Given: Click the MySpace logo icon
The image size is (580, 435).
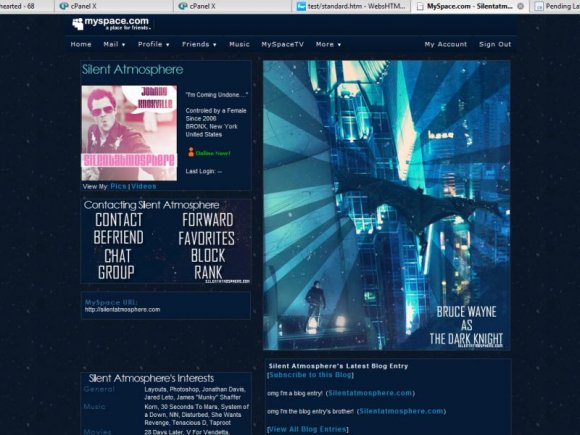Looking at the screenshot, I should [x=78, y=24].
